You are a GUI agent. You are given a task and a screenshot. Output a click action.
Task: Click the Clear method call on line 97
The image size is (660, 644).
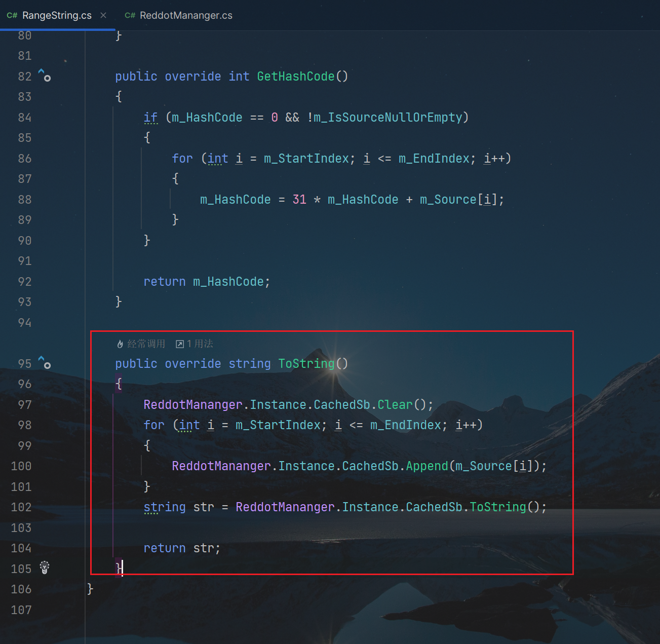tap(395, 405)
